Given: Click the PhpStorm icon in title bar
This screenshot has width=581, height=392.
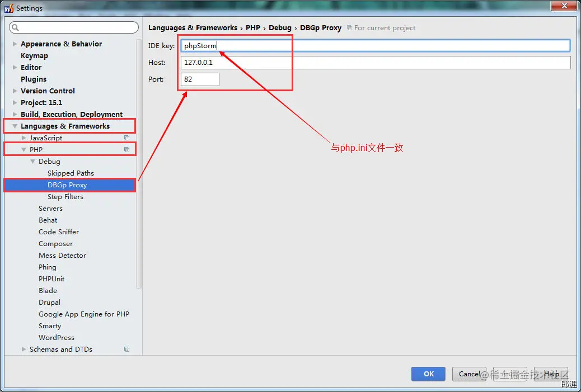Looking at the screenshot, I should pyautogui.click(x=9, y=8).
